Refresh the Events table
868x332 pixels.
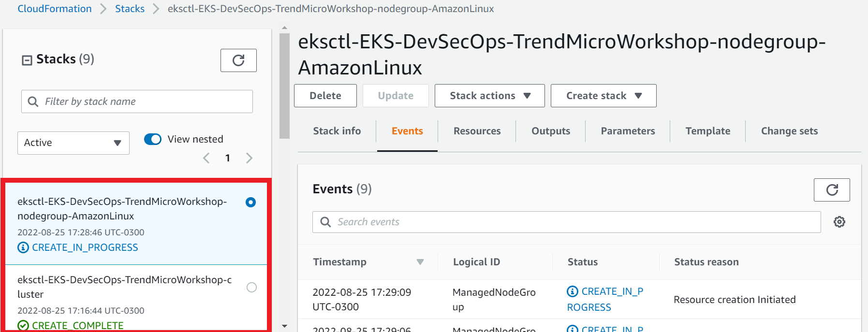[x=832, y=190]
